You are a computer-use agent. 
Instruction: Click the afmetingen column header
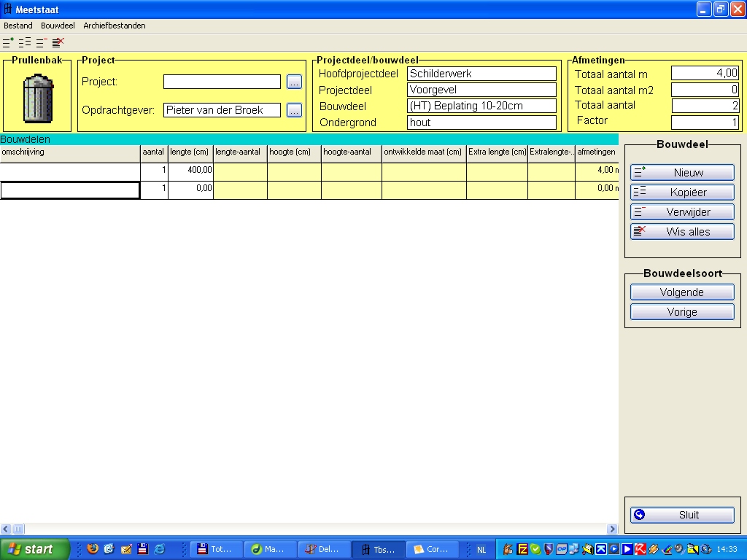click(597, 154)
